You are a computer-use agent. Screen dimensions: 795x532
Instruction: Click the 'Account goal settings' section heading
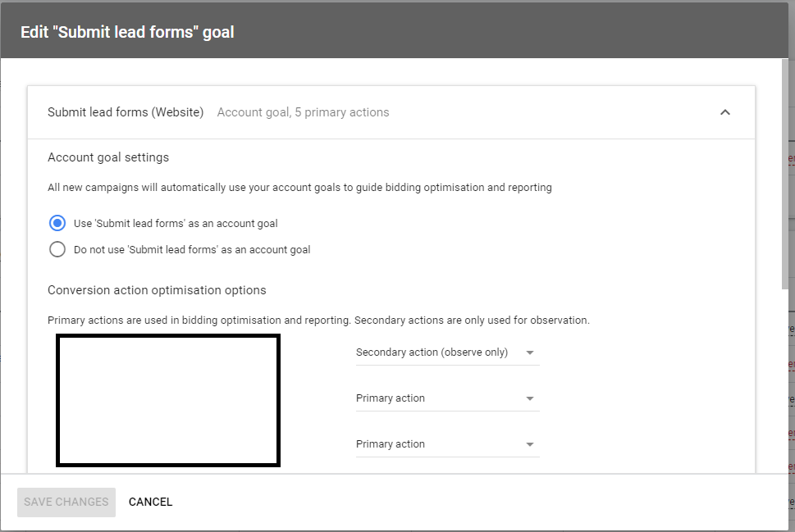tap(107, 157)
